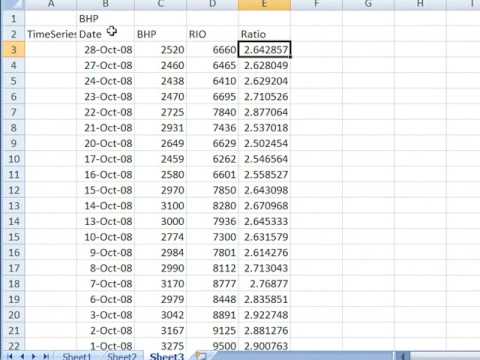Select highlighted row 3 header
Screen dimensions: 480x360
click(x=13, y=50)
